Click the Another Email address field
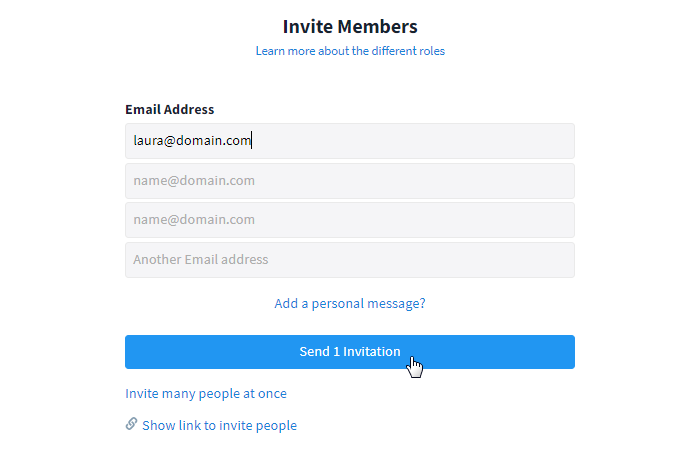 click(350, 260)
